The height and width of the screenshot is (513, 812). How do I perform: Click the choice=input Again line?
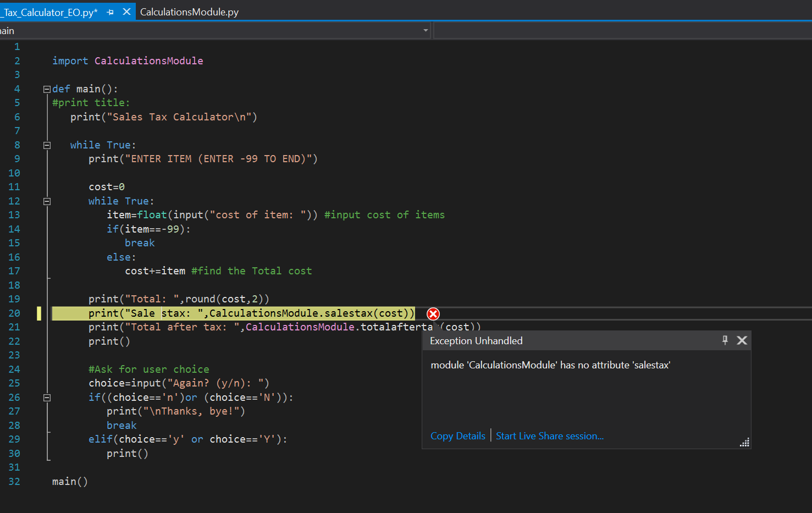[x=179, y=383]
